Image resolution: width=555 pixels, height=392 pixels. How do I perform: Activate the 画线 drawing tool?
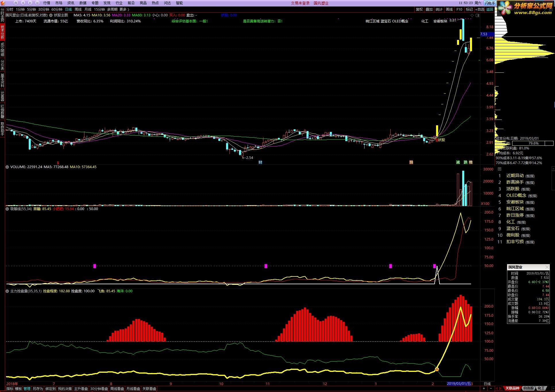(x=449, y=9)
